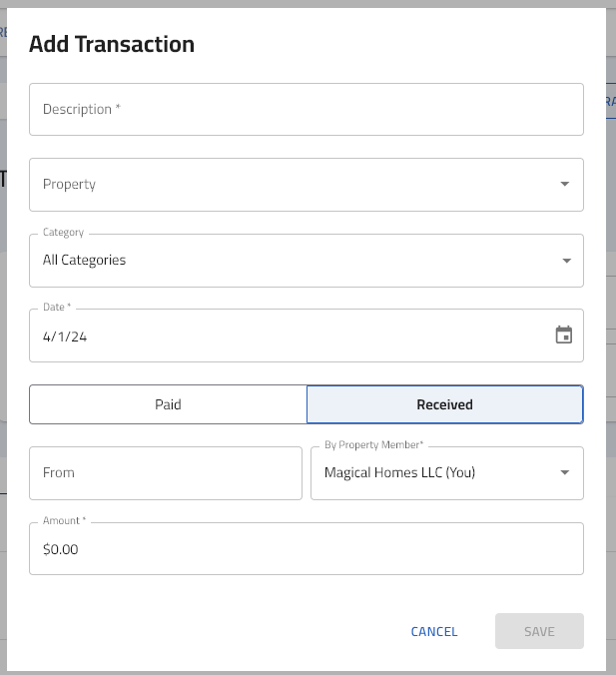Viewport: 616px width, 675px height.
Task: Click the All Categories selected value
Action: [85, 260]
